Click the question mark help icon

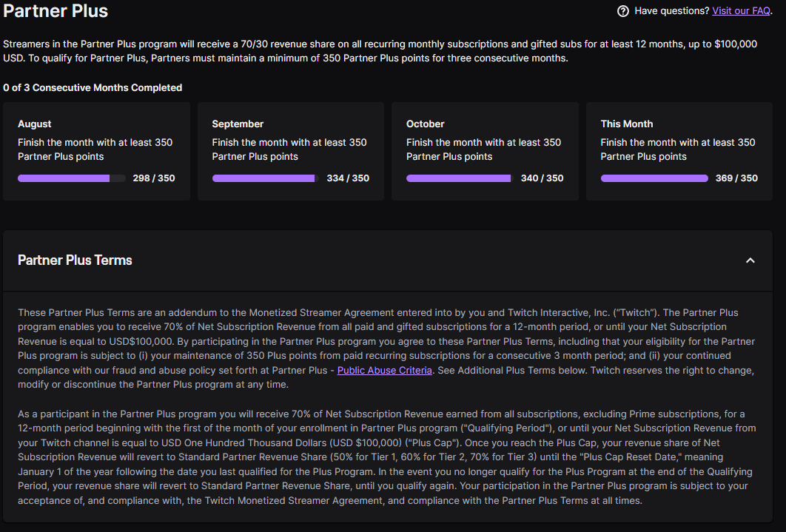(623, 11)
